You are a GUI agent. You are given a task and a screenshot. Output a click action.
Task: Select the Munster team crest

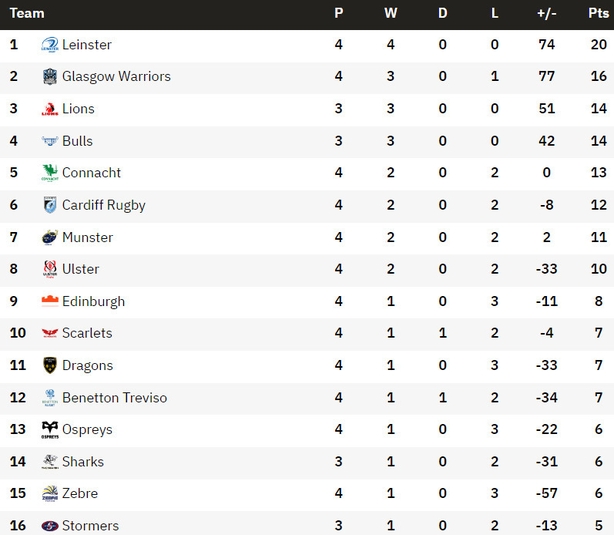point(50,237)
